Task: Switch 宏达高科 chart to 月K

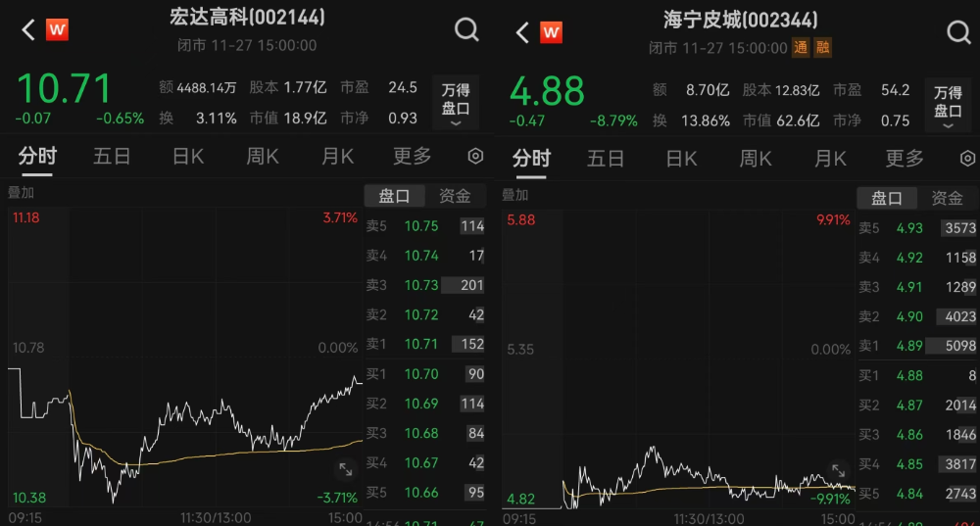Action: pos(337,156)
